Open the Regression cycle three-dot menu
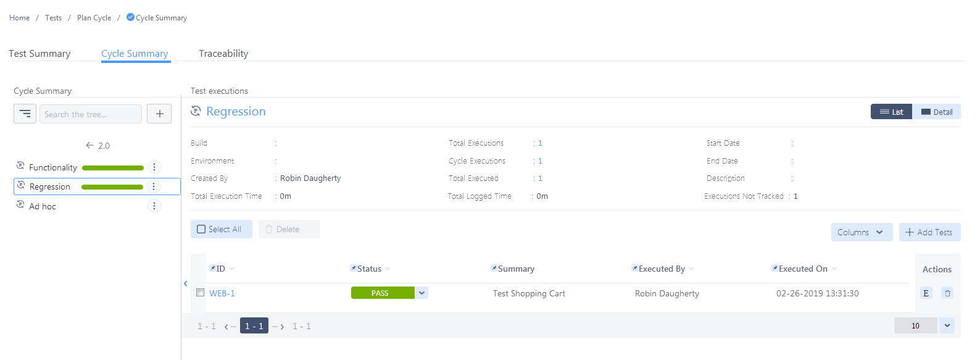Screen dimensions: 980x360 tap(154, 186)
